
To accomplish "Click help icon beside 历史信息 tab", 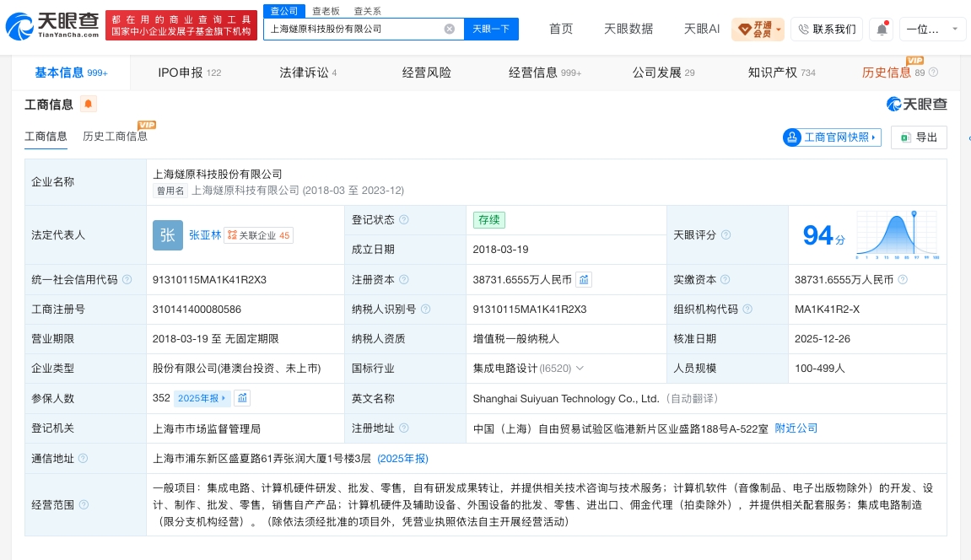I will tap(933, 73).
